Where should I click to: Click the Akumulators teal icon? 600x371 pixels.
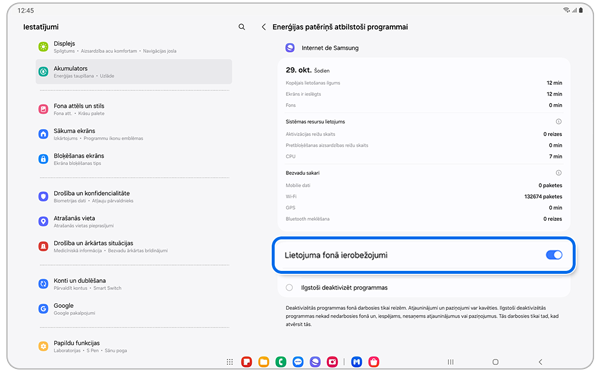coord(43,72)
